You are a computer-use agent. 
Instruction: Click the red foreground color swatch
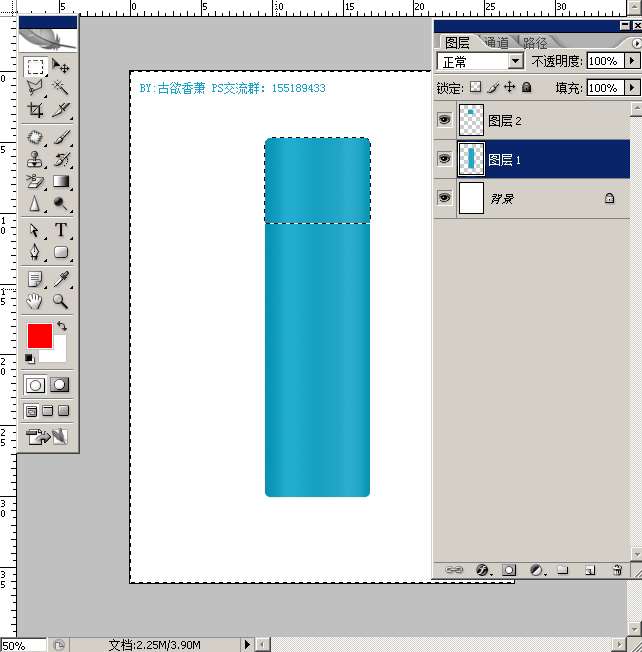click(40, 335)
